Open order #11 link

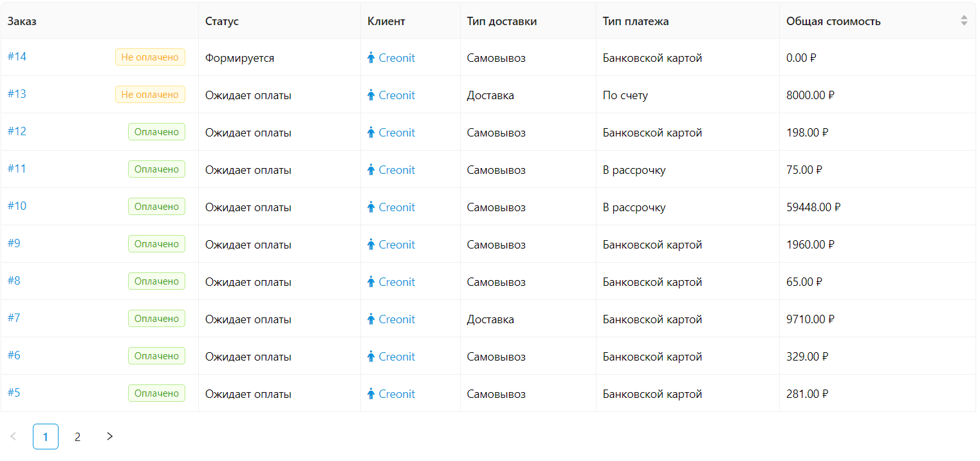17,169
